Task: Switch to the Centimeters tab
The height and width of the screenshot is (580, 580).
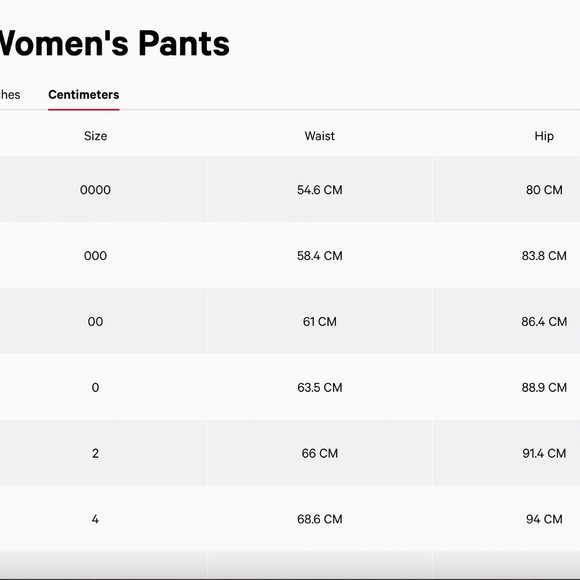Action: pyautogui.click(x=84, y=95)
